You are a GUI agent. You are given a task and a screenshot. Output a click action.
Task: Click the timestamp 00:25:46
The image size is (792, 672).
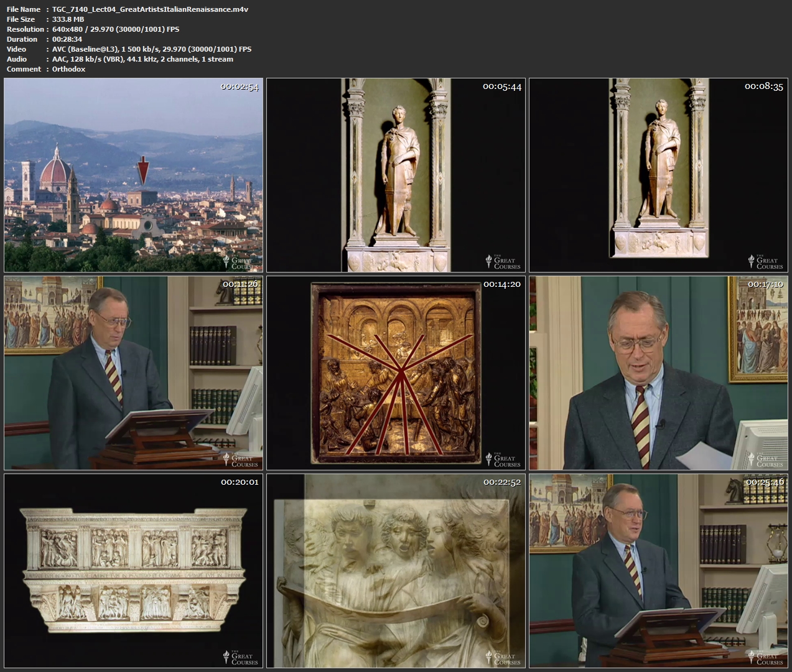[764, 482]
